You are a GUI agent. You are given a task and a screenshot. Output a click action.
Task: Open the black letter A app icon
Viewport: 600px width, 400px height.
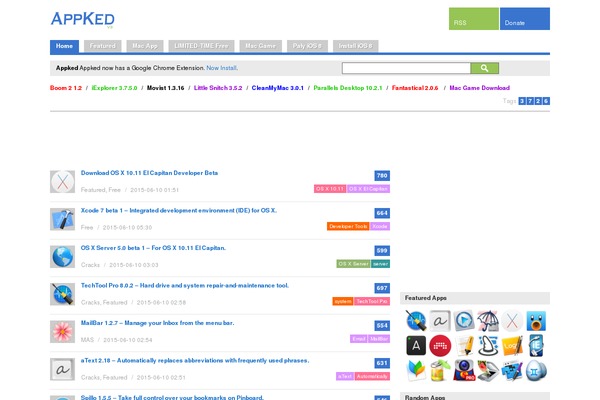pyautogui.click(x=416, y=346)
